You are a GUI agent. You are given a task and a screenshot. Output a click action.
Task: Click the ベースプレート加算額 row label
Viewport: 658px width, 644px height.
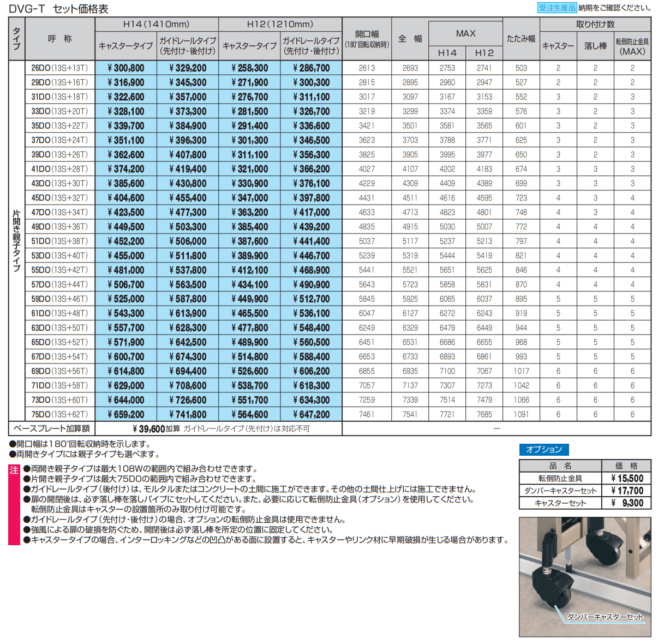(x=52, y=428)
